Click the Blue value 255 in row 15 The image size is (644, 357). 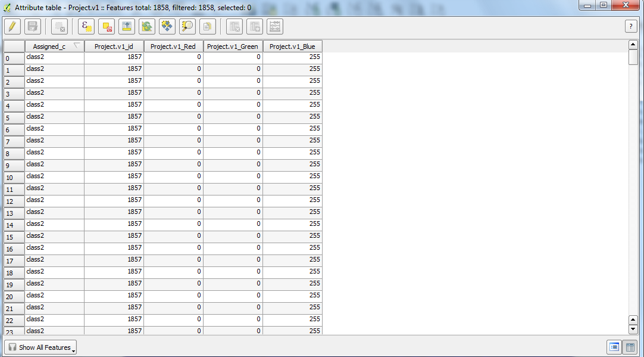293,237
